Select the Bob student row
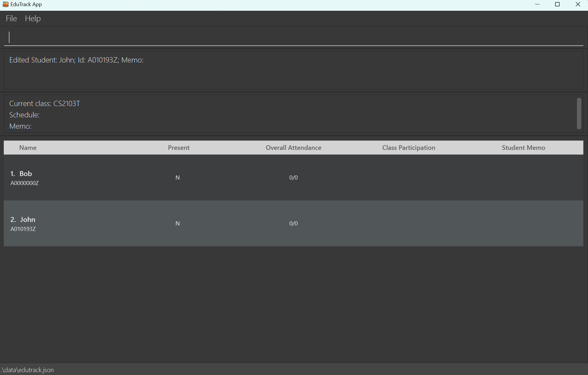 293,177
